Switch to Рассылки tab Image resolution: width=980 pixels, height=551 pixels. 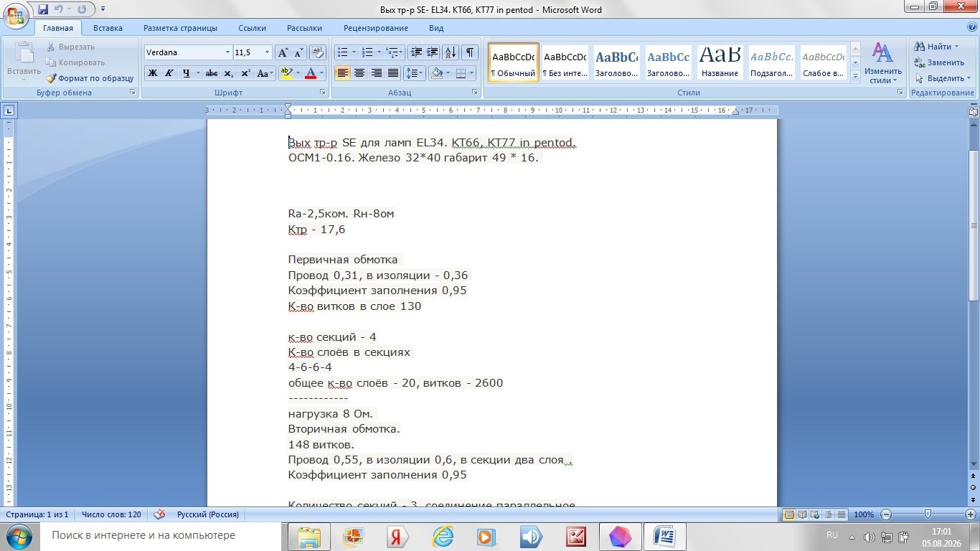[304, 28]
